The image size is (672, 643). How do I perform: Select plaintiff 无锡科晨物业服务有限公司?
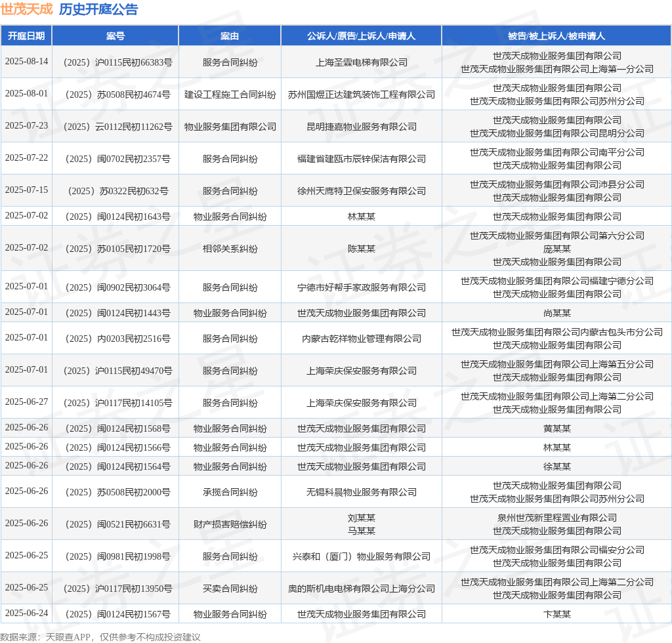point(362,492)
